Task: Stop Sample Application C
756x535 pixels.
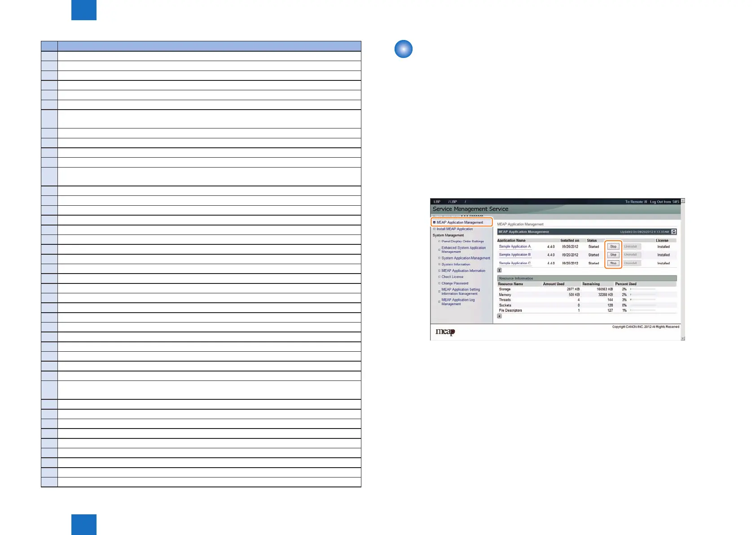Action: point(613,263)
